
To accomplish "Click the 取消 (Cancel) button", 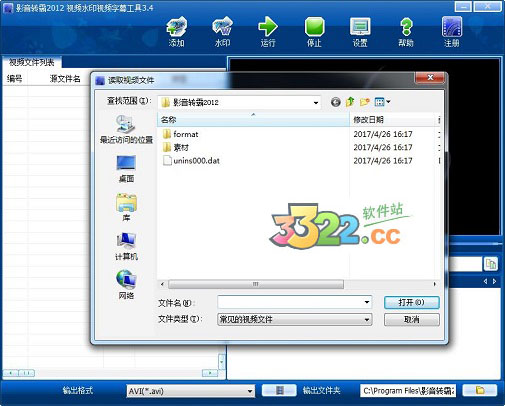I will click(x=412, y=320).
